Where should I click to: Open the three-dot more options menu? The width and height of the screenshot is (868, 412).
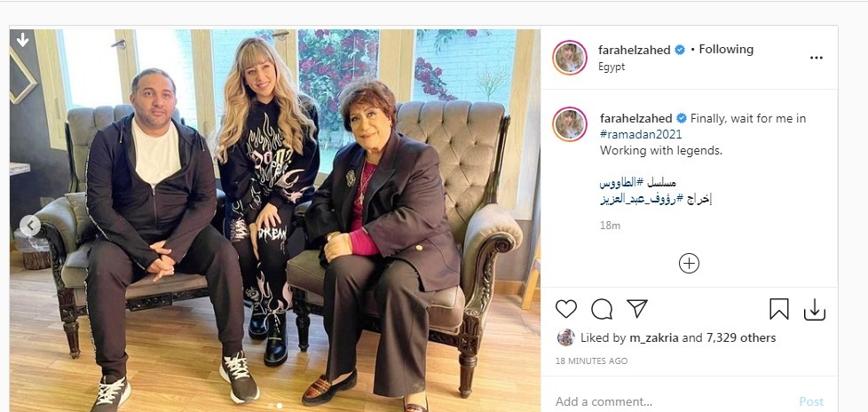[x=816, y=58]
